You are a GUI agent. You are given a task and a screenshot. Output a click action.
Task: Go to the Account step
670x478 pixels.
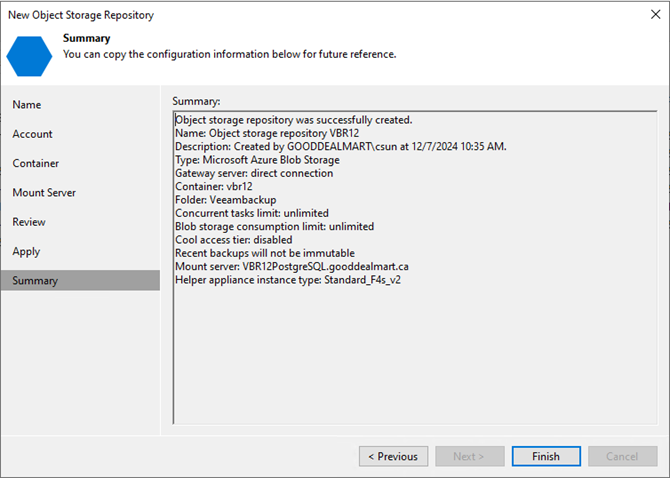click(32, 134)
